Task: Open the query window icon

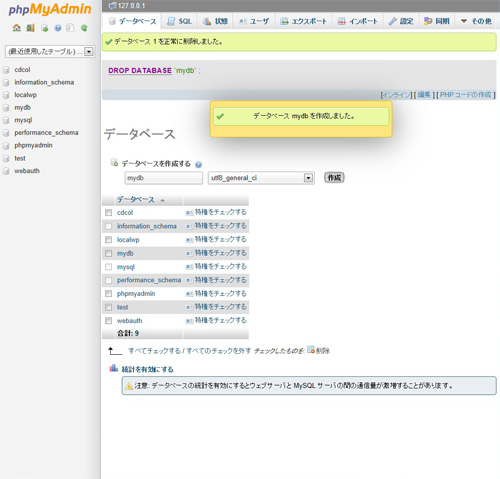Action: [44, 28]
